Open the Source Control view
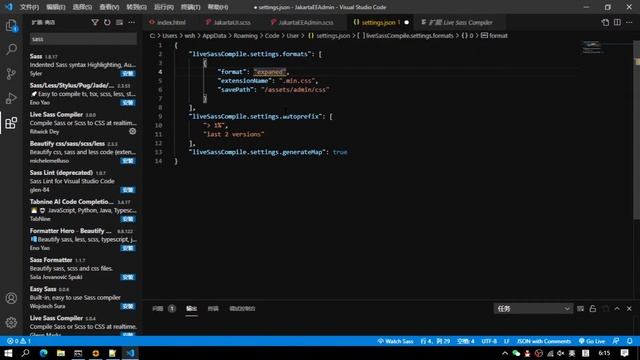640x360 pixels. pyautogui.click(x=11, y=74)
